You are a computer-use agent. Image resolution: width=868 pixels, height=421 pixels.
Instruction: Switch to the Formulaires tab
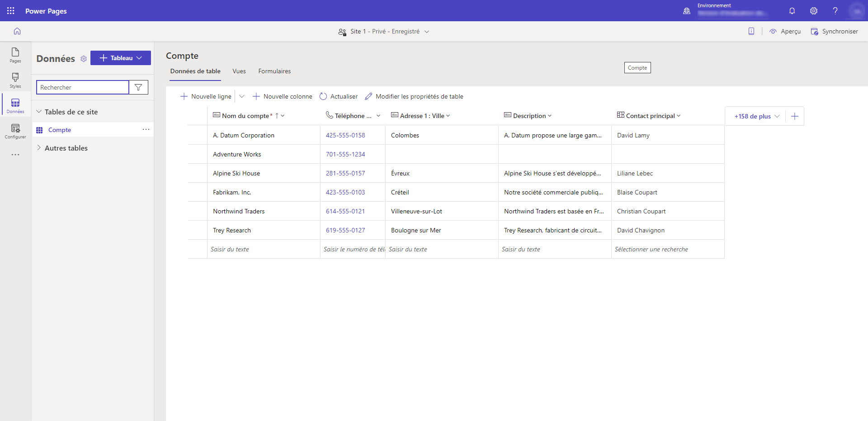pos(274,71)
